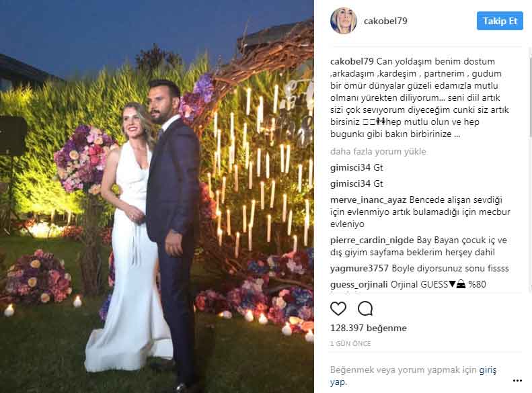Load more comments via daha fazla yorum yükle
This screenshot has width=532, height=393.
(x=378, y=151)
